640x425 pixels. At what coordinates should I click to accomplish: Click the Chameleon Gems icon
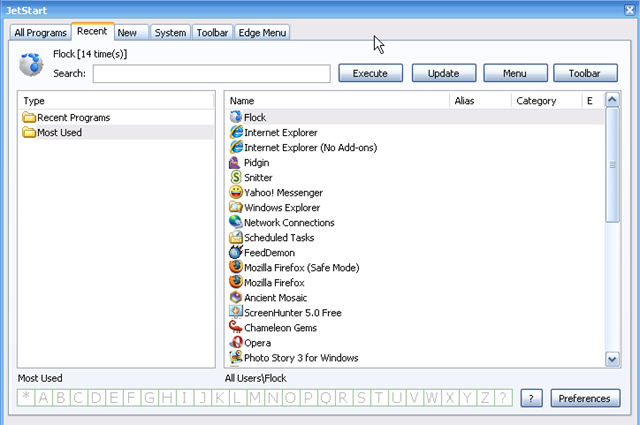(x=236, y=327)
